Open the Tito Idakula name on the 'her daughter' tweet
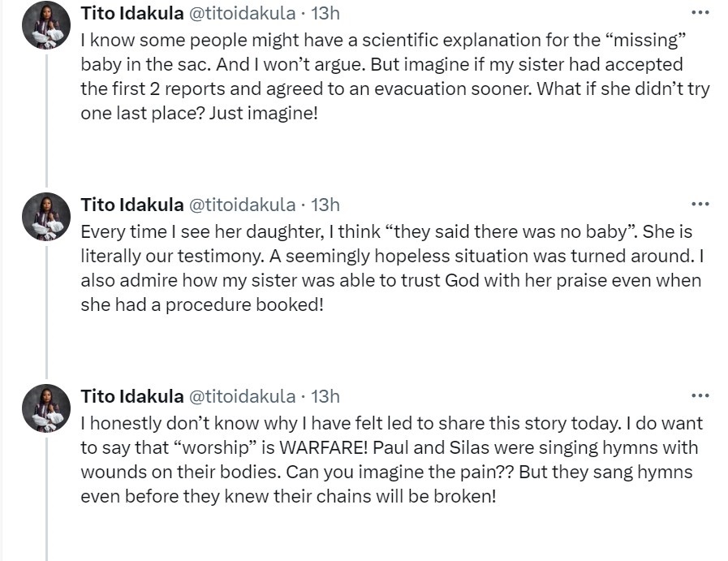The height and width of the screenshot is (561, 728). 131,205
